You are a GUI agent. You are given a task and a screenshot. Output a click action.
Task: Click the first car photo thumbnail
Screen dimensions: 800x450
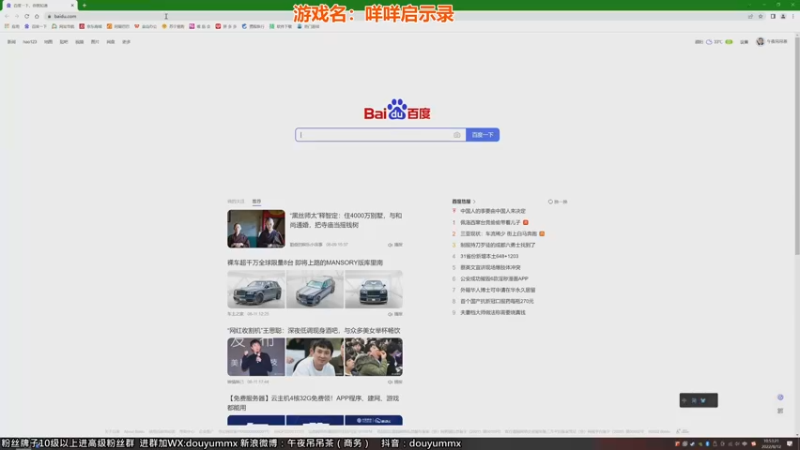click(x=256, y=289)
